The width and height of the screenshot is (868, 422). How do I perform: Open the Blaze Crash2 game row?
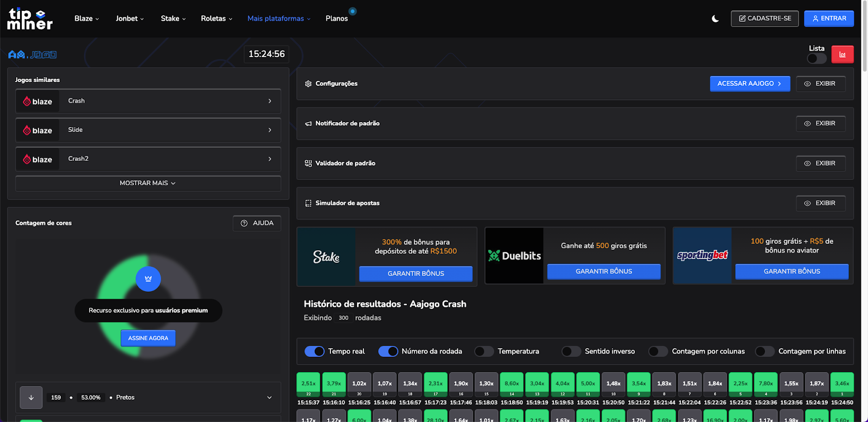[x=148, y=159]
